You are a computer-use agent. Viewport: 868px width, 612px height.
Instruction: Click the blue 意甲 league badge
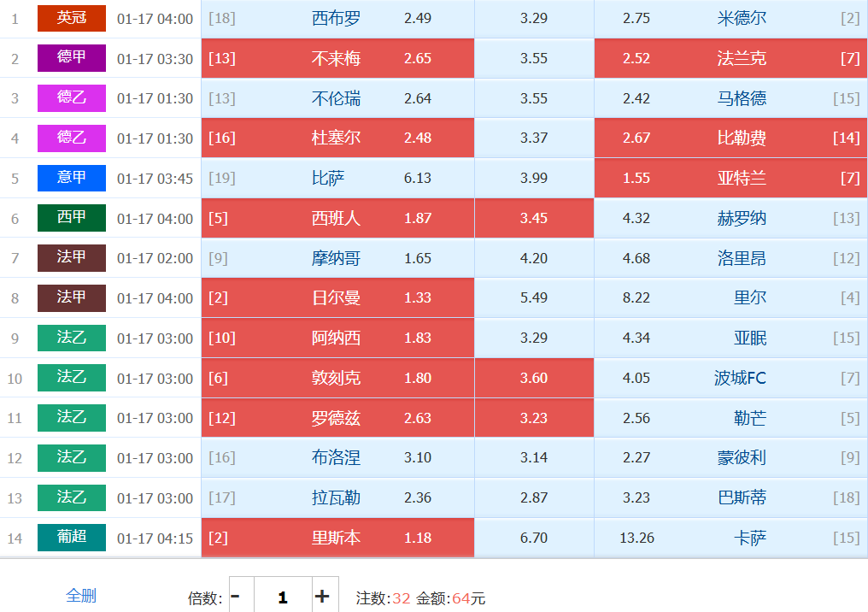pos(72,178)
